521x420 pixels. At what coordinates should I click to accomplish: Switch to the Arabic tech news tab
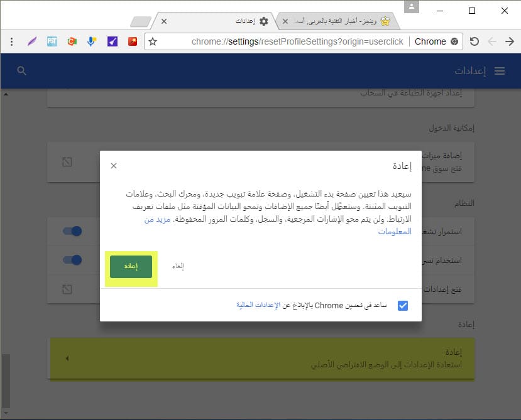(x=339, y=21)
